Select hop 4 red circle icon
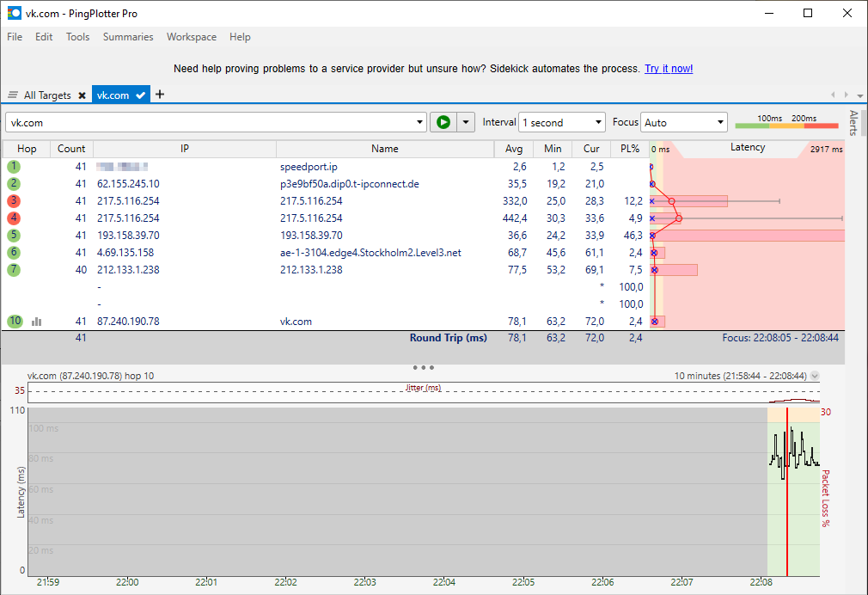The image size is (868, 595). (x=14, y=218)
